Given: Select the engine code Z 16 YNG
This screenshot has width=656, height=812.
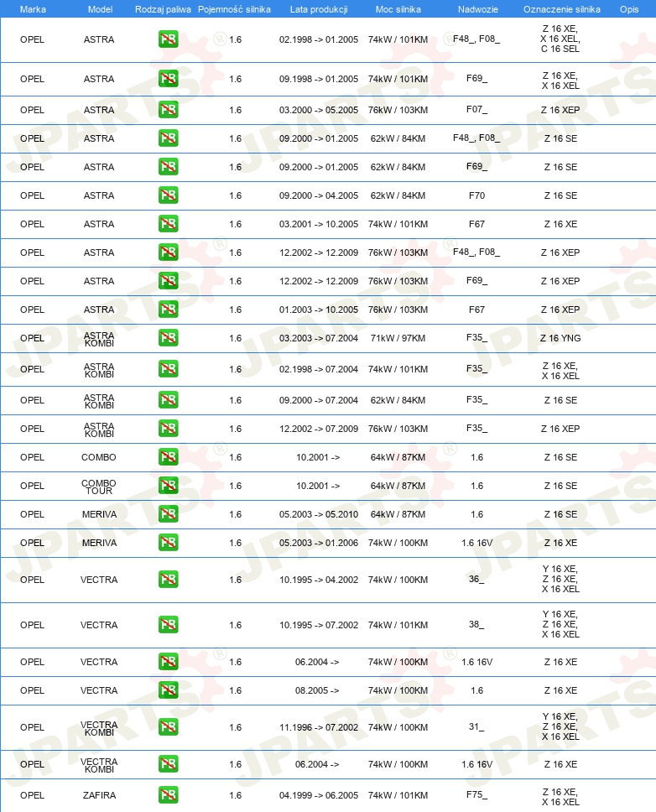Looking at the screenshot, I should pos(560,338).
